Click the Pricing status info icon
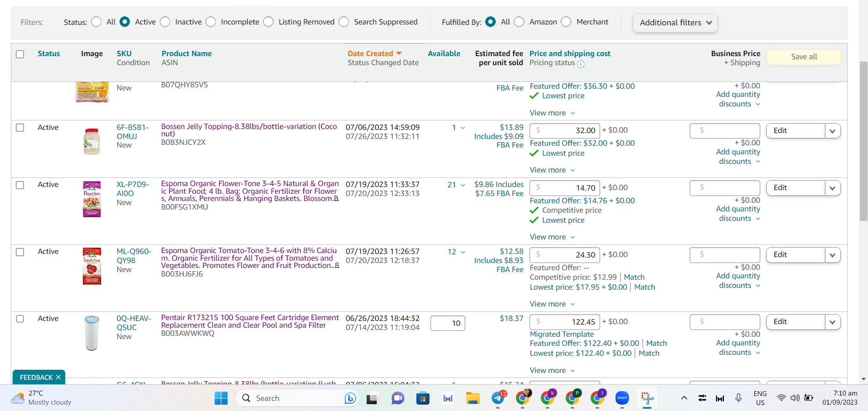The height and width of the screenshot is (411, 868). coord(581,64)
